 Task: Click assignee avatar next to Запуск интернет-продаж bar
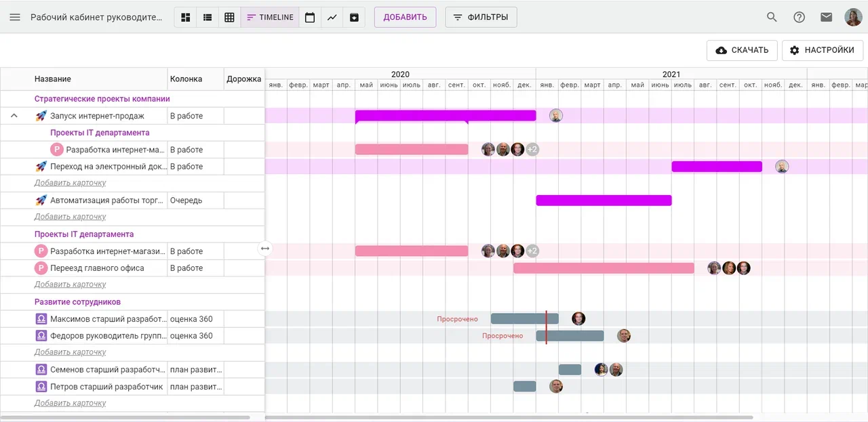coord(556,116)
